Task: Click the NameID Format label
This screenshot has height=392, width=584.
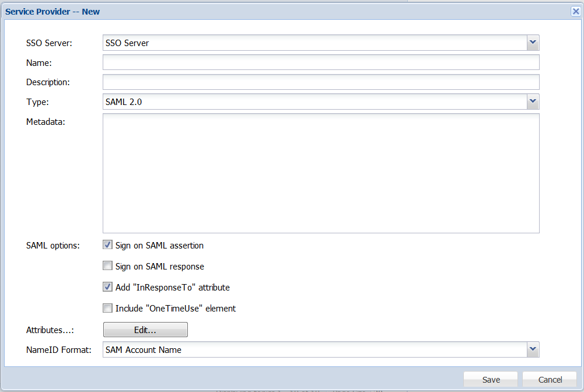Action: [x=58, y=350]
